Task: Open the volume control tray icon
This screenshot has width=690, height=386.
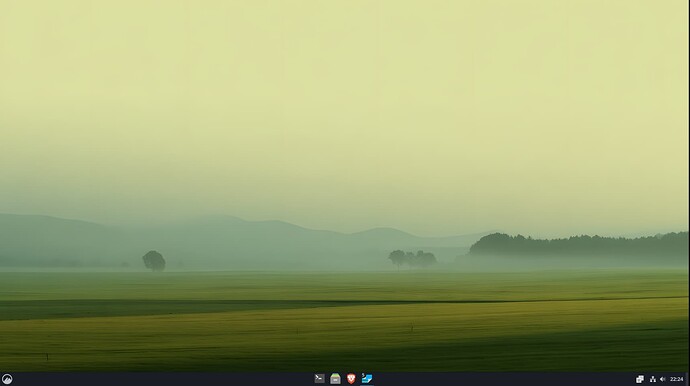Action: click(x=663, y=379)
